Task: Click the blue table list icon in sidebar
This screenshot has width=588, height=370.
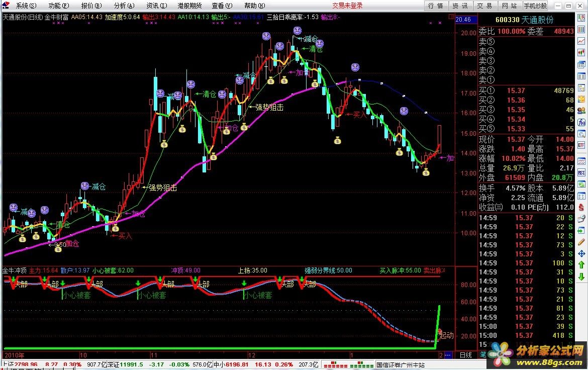Action: pos(581,76)
